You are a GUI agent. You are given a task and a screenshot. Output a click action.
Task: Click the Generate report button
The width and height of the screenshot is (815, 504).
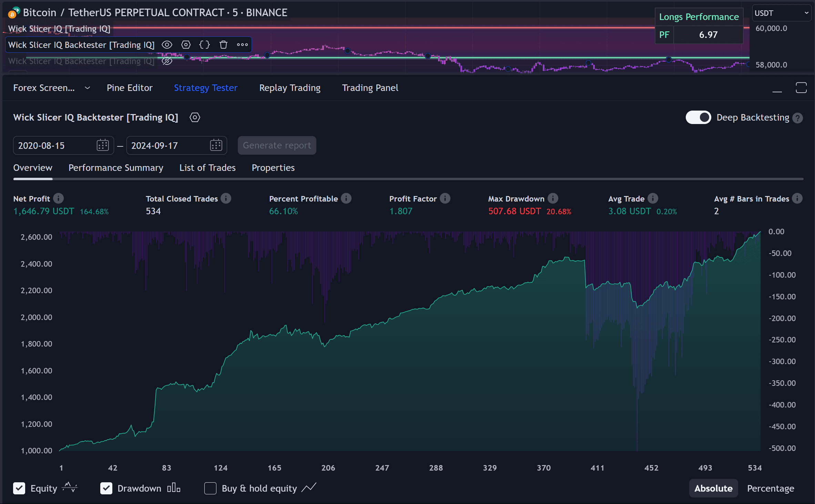point(277,145)
